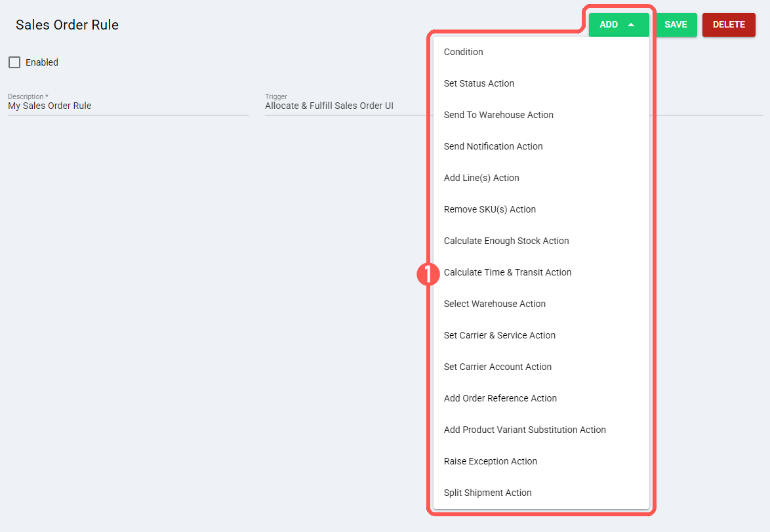Select Set Status Action menu item

[x=541, y=83]
